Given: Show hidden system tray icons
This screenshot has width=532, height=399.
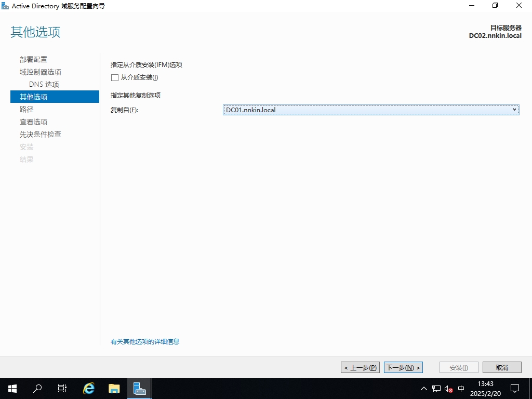Looking at the screenshot, I should point(424,389).
